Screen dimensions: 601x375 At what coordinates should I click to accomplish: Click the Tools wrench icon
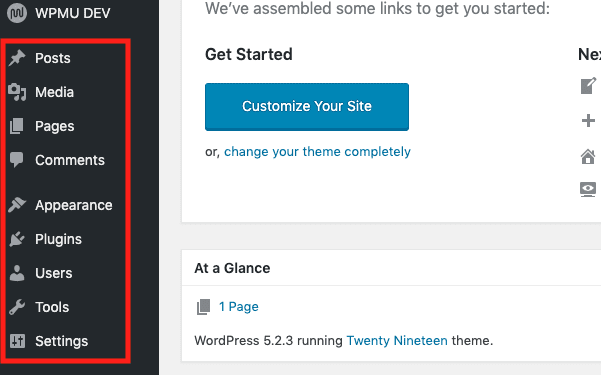17,307
